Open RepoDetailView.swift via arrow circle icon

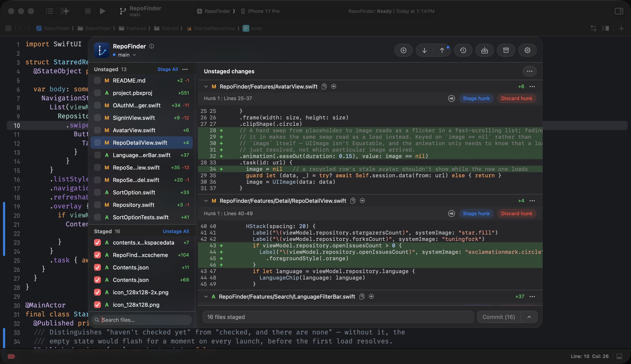pos(362,201)
